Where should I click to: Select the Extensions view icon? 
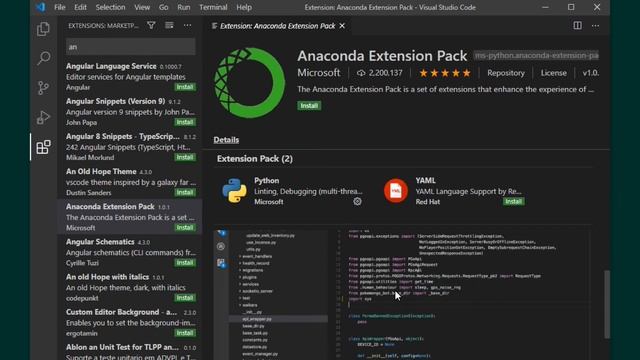(x=43, y=147)
